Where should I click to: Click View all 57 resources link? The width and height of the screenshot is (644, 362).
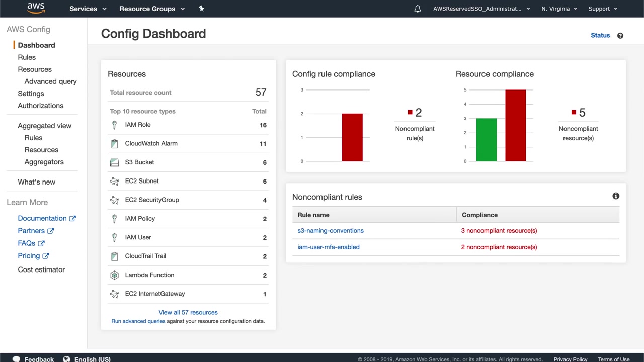pyautogui.click(x=188, y=312)
